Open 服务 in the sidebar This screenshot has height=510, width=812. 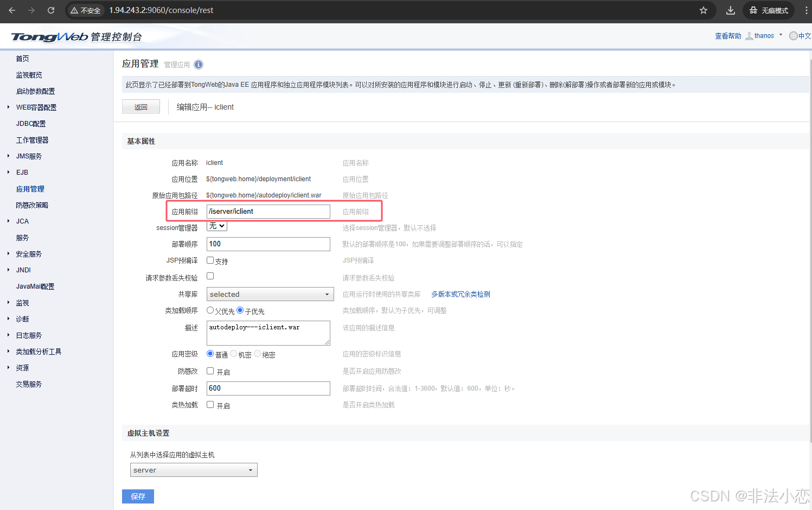tap(23, 238)
